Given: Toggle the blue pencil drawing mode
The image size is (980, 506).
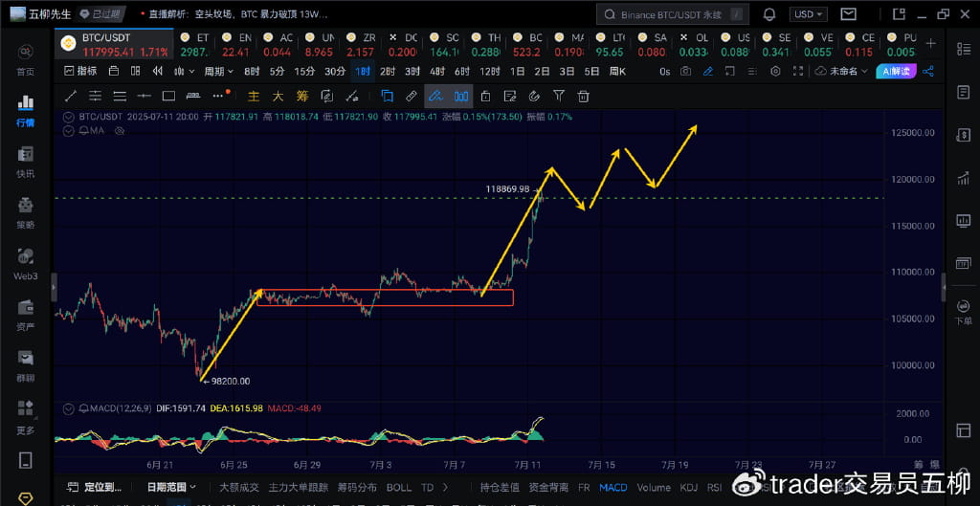Looking at the screenshot, I should (707, 71).
